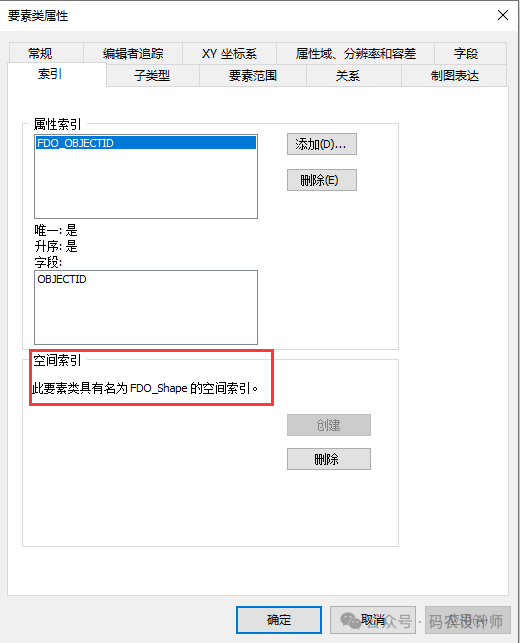Click the 删除(E) attribute index button
520x643 pixels.
click(322, 180)
